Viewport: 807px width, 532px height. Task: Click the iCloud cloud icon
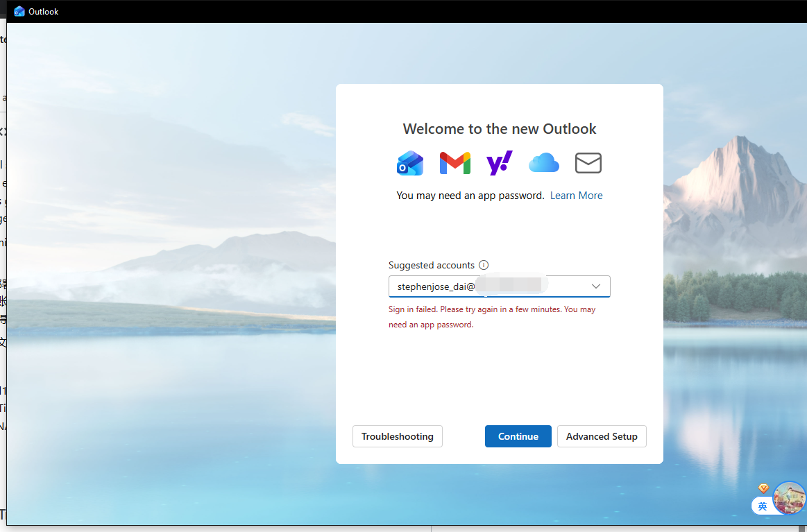pos(543,162)
